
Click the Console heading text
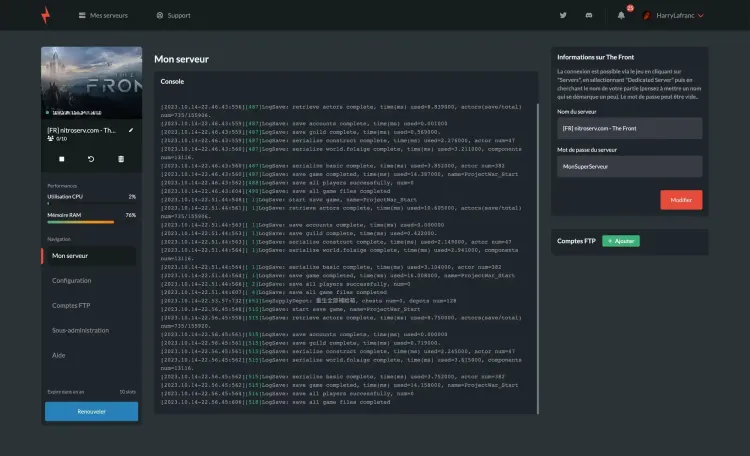coord(172,82)
